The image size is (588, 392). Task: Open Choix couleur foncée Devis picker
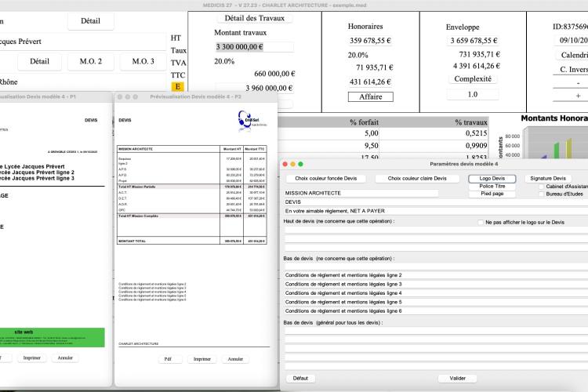(325, 179)
